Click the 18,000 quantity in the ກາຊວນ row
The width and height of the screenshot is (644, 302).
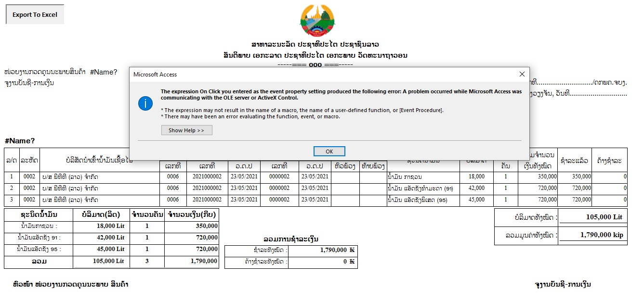(476, 177)
